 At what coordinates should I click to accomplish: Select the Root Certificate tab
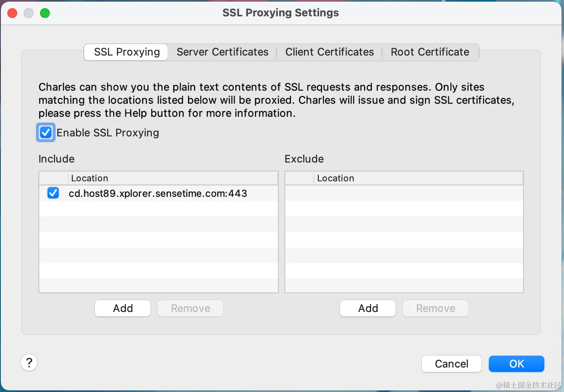point(430,52)
